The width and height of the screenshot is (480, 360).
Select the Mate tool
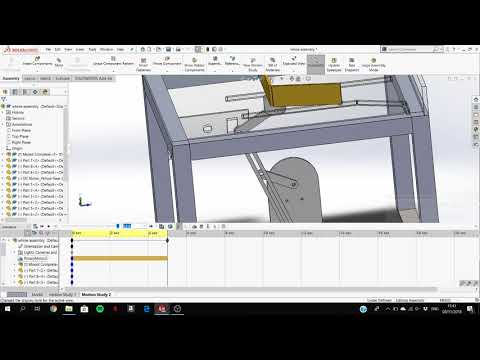click(x=59, y=62)
